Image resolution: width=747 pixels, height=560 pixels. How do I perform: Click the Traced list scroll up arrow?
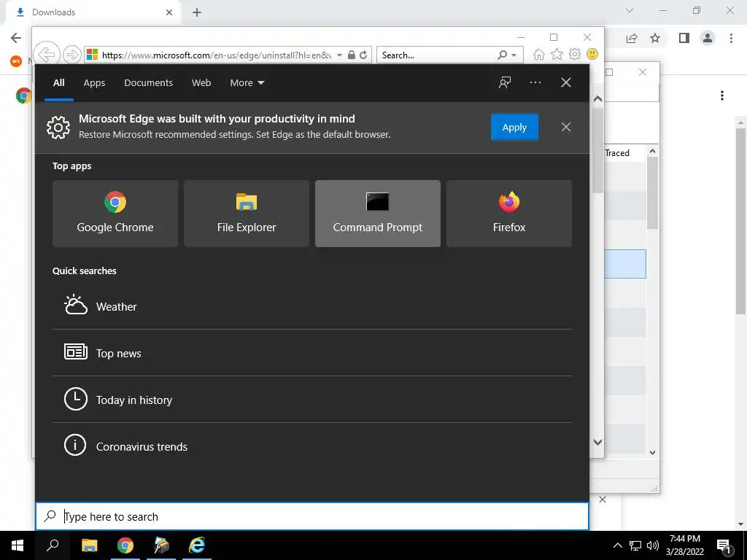pyautogui.click(x=653, y=152)
